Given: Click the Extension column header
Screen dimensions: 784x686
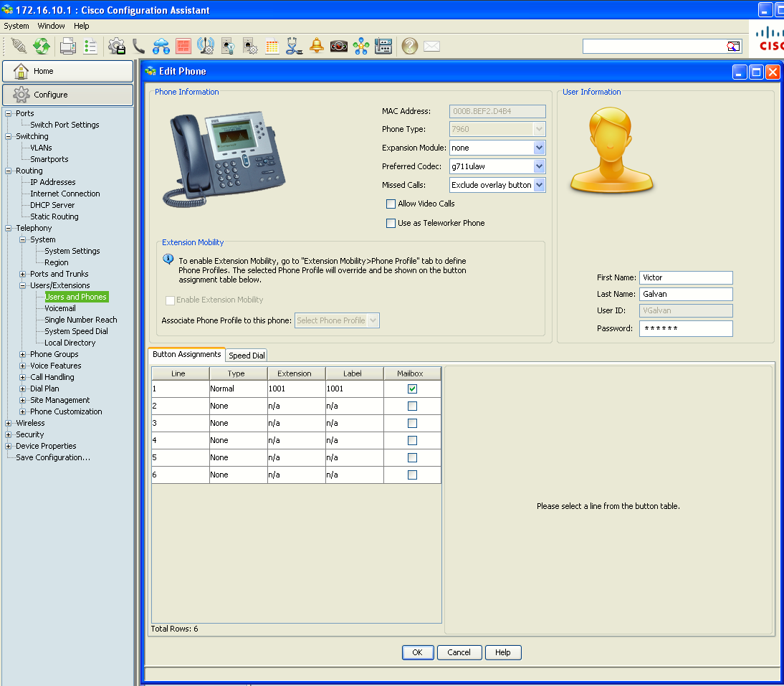Looking at the screenshot, I should [296, 373].
